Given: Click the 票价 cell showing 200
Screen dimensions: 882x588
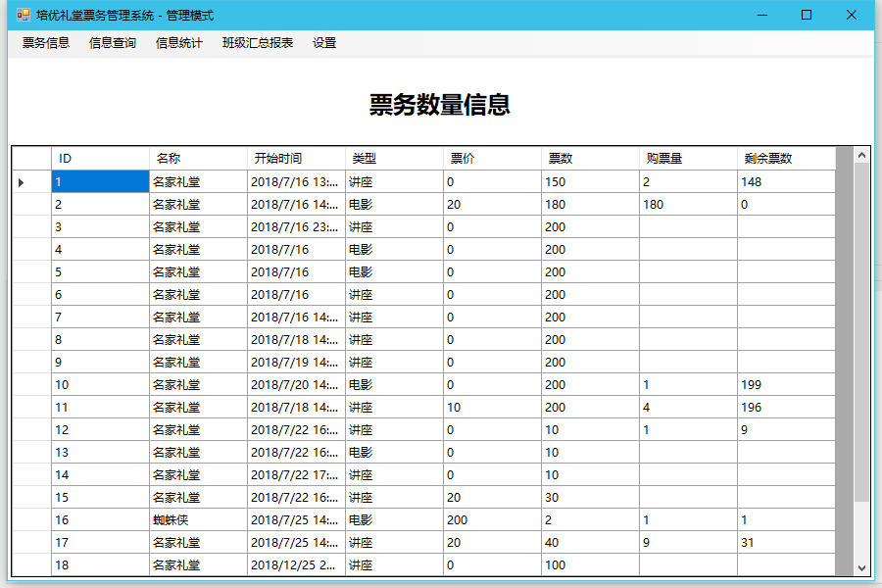Looking at the screenshot, I should click(492, 520).
